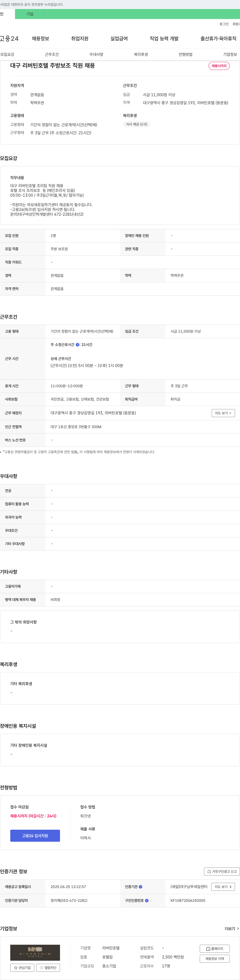Open the 직업 능력 개발 menu
This screenshot has height=980, width=240.
[164, 38]
